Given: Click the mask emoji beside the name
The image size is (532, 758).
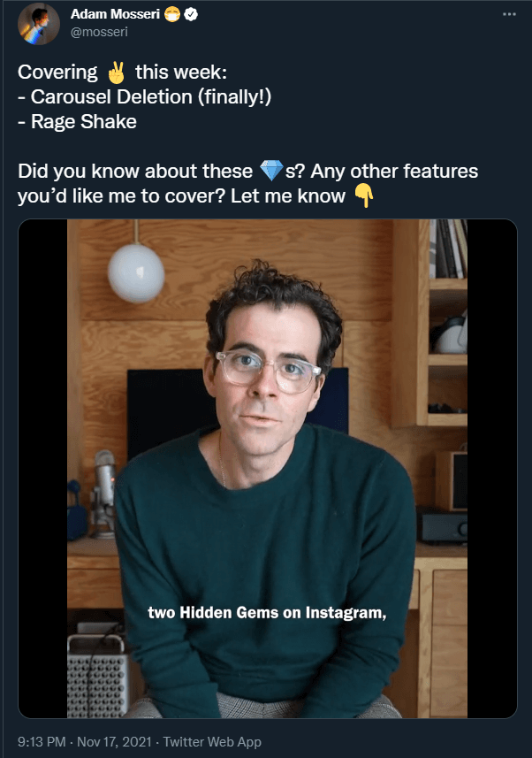Looking at the screenshot, I should [172, 15].
